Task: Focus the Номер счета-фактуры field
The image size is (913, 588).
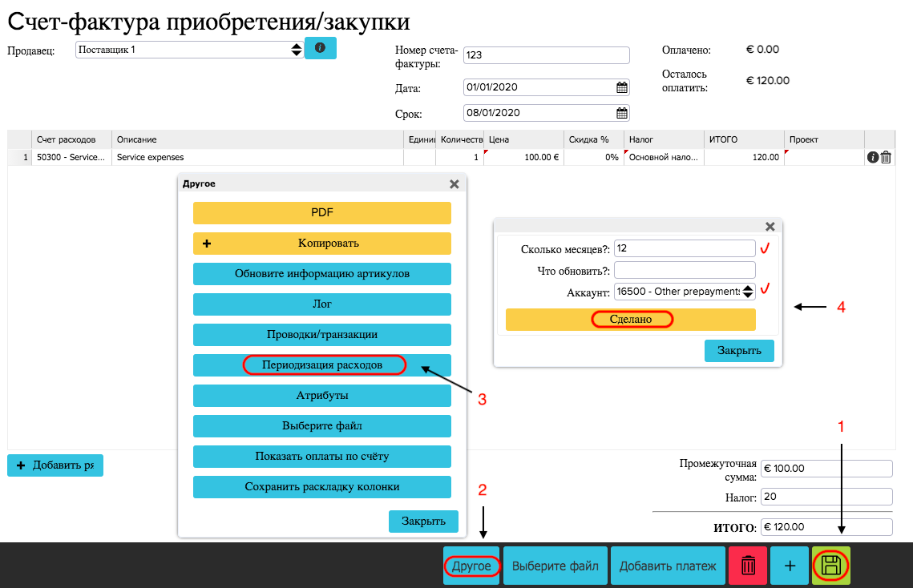Action: pos(546,55)
